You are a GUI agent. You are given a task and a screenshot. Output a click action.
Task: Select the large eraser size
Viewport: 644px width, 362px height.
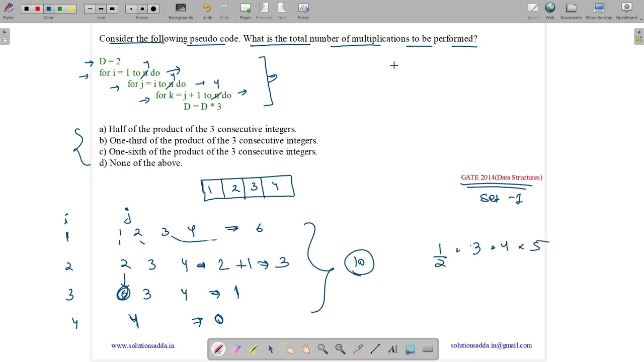click(153, 9)
